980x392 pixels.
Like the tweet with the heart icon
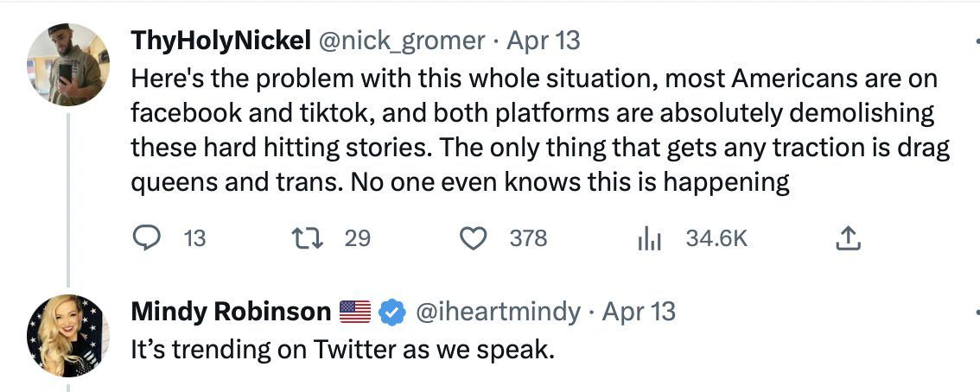click(472, 237)
